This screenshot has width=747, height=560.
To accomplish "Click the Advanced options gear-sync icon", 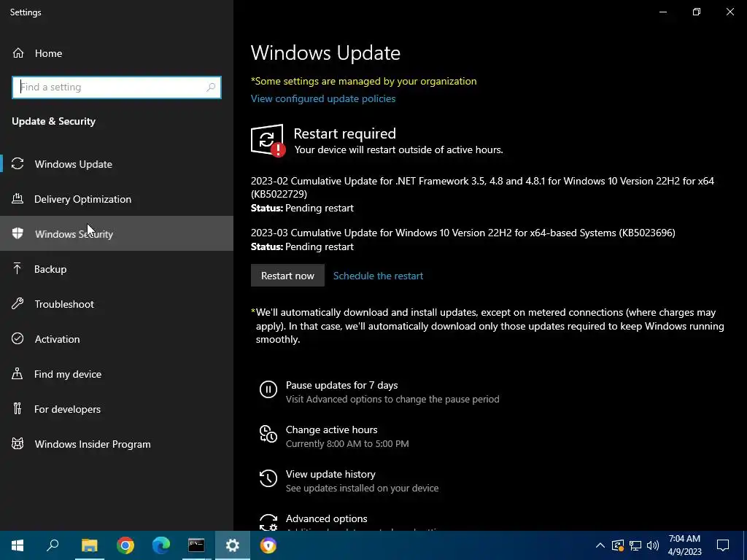I will (268, 522).
